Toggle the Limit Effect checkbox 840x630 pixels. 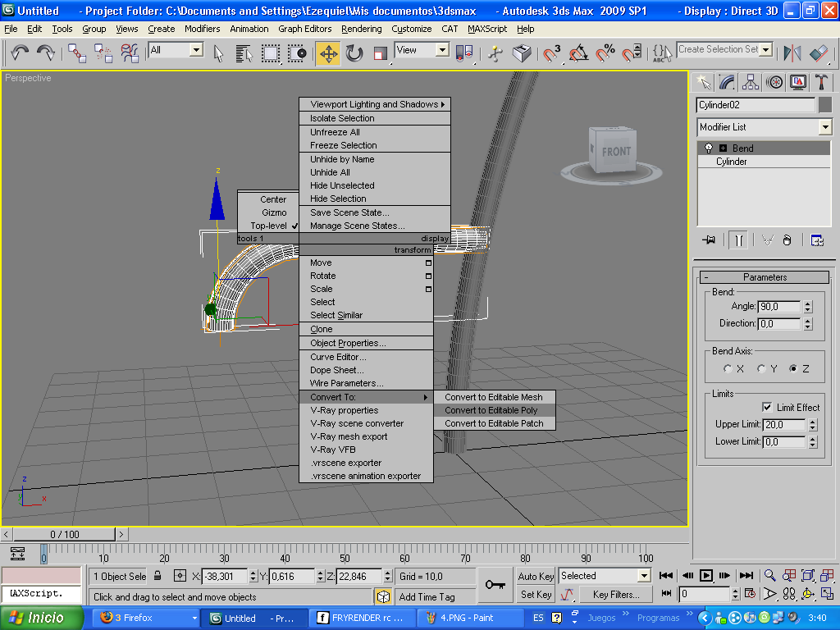click(x=767, y=407)
